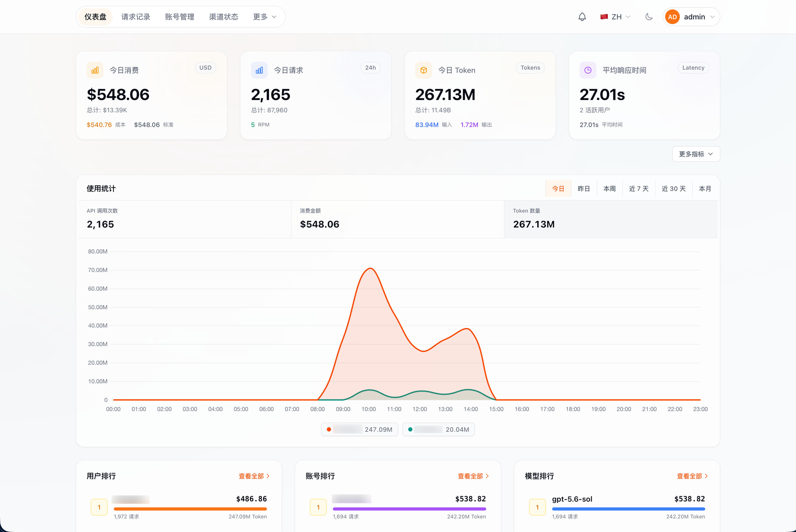
Task: Open the ZH language dropdown
Action: click(616, 17)
